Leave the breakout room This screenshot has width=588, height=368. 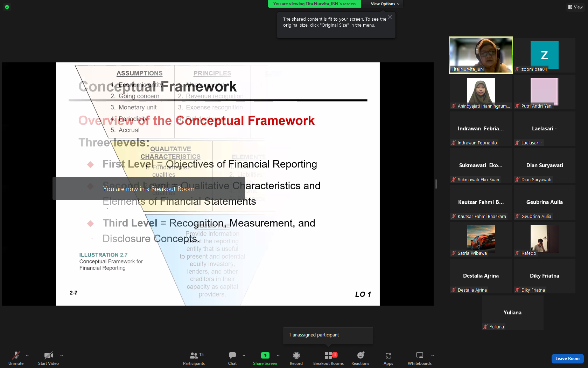[567, 359]
